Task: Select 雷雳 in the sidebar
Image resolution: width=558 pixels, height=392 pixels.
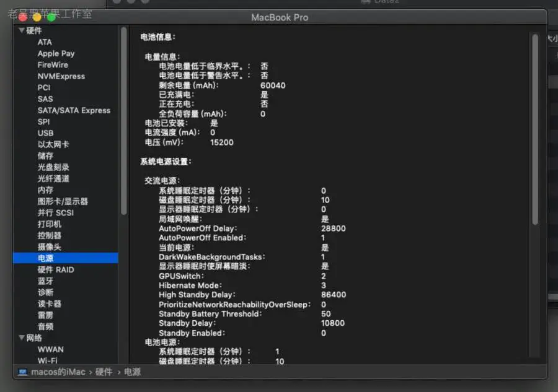Action: [x=45, y=315]
